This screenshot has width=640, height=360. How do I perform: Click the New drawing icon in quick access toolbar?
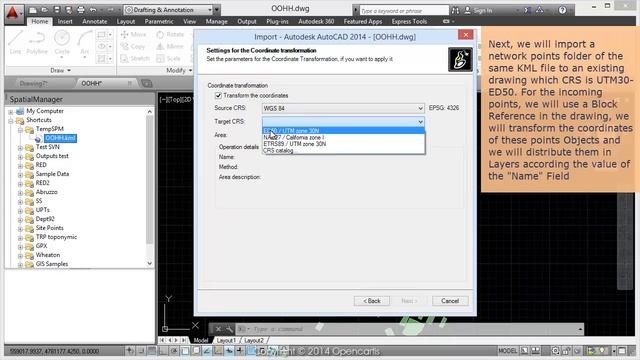(33, 10)
